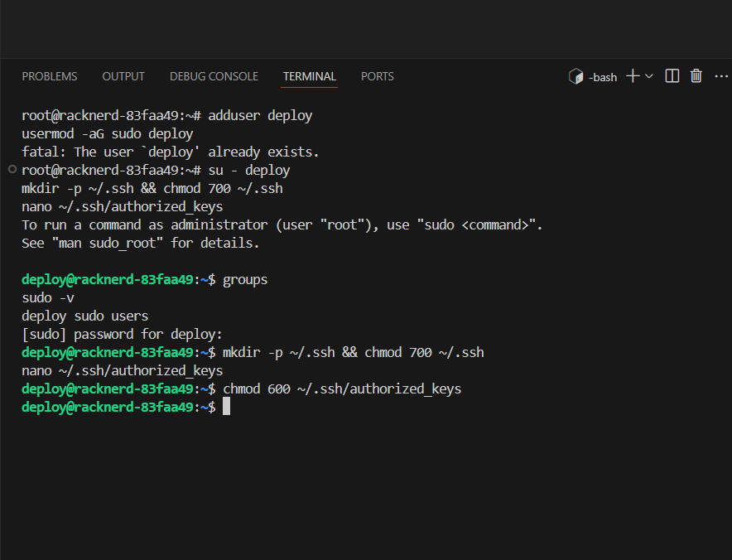Image resolution: width=732 pixels, height=560 pixels.
Task: Click the 'adduser deploy' command text
Action: pos(260,115)
